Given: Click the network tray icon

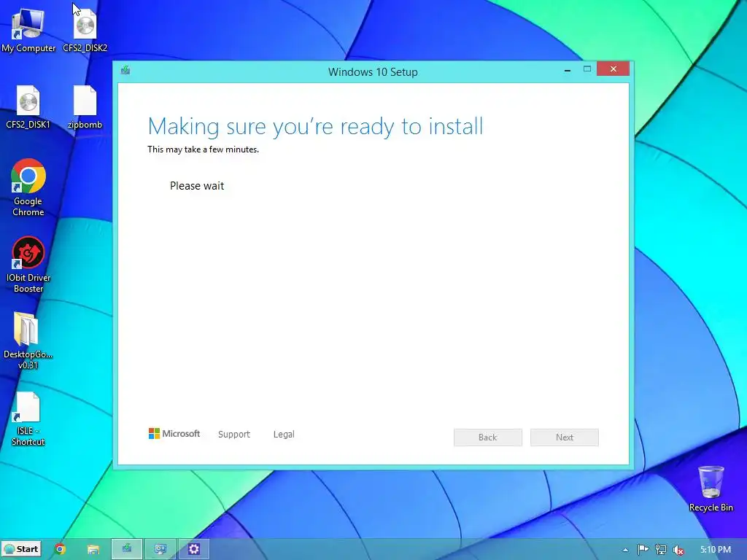Looking at the screenshot, I should pos(660,550).
